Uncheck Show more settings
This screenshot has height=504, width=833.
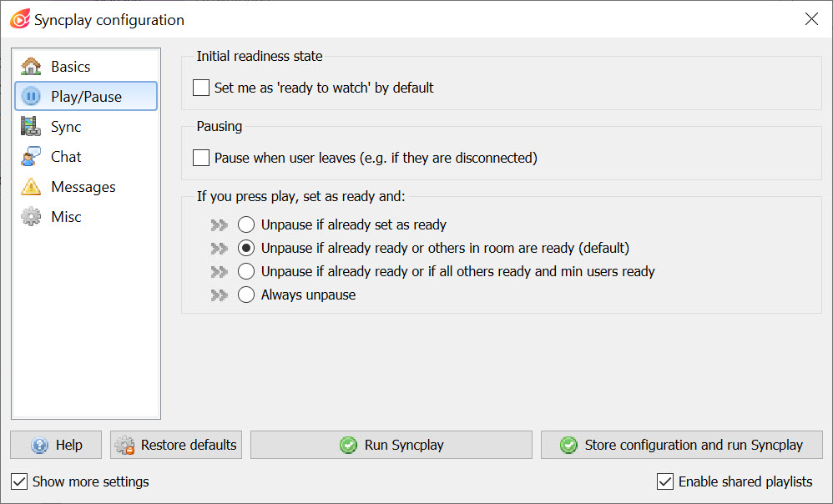click(x=19, y=481)
